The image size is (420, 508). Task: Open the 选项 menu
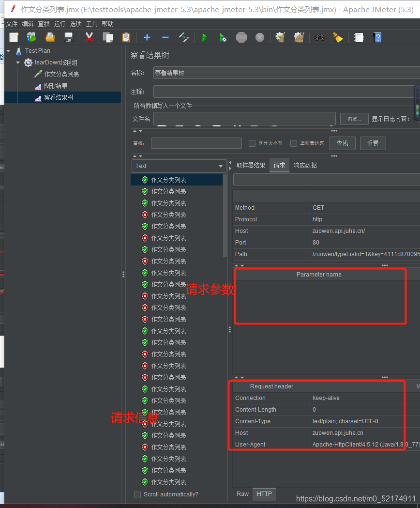(x=75, y=24)
